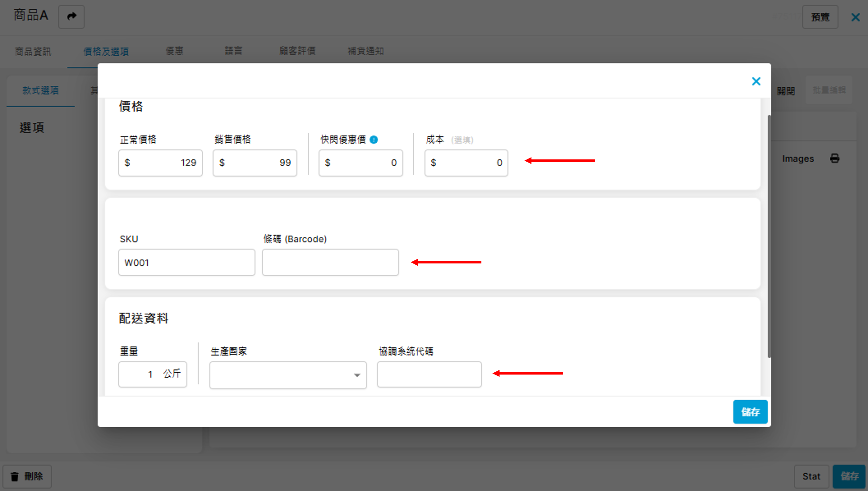Close the product editor with top-right X

tap(855, 17)
